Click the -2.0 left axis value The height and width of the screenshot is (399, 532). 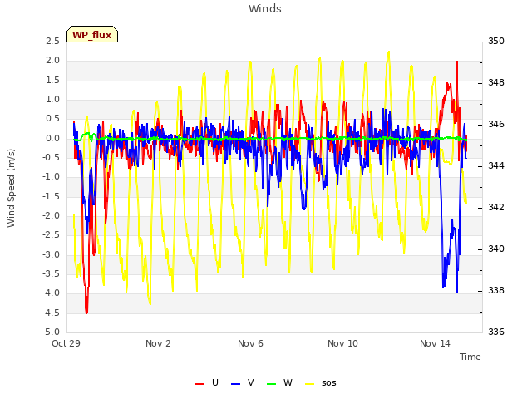pyautogui.click(x=51, y=215)
